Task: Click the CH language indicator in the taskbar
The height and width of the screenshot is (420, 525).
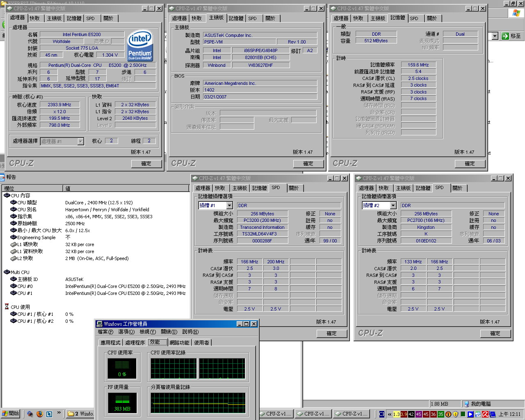Action: (x=382, y=414)
